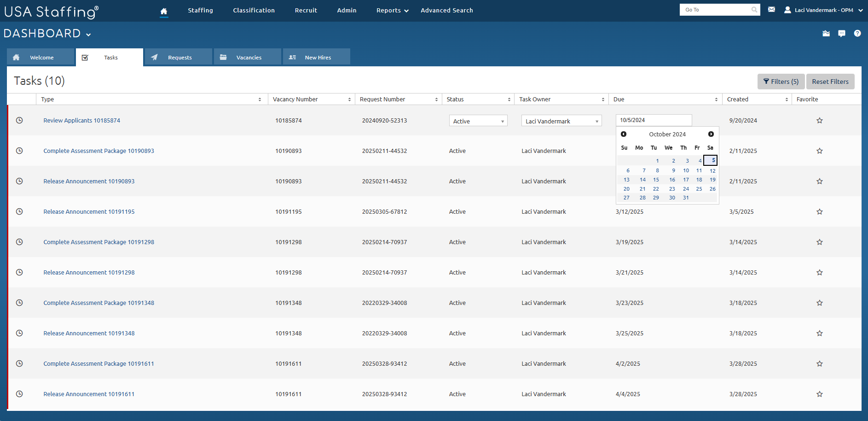Screen dimensions: 868x421
Task: Expand the Dashboard chevron
Action: (x=88, y=34)
